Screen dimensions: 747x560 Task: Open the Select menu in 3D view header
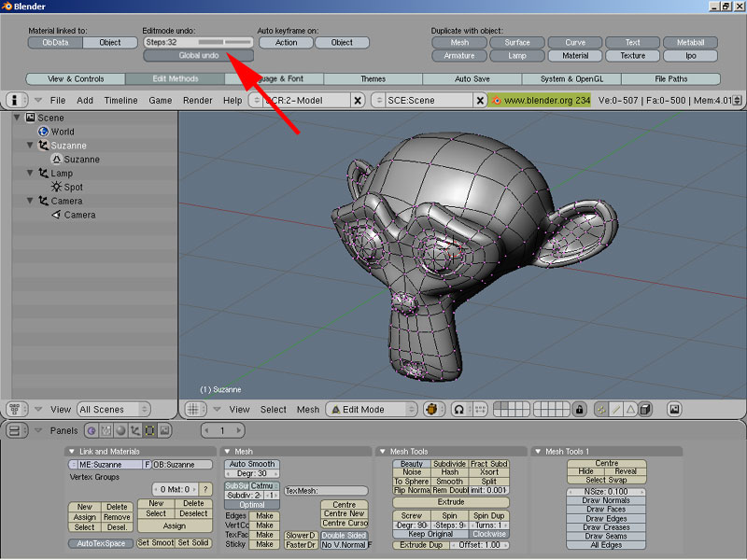click(x=274, y=410)
